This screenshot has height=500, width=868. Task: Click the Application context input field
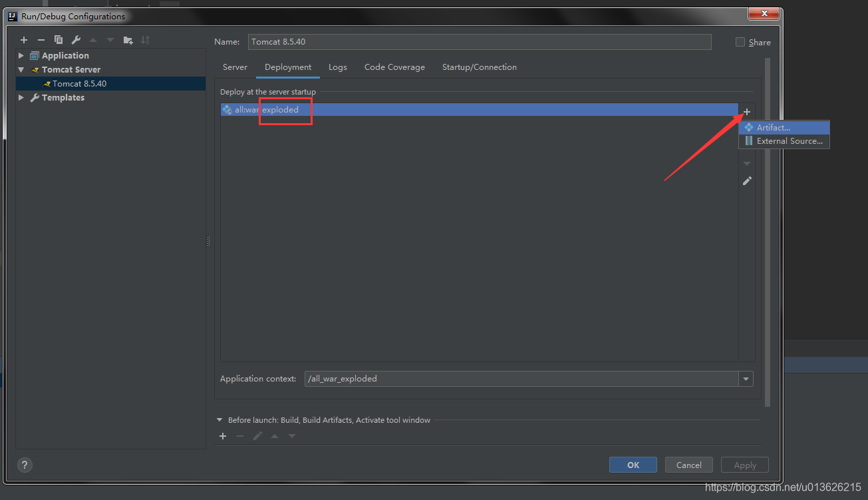coord(521,379)
